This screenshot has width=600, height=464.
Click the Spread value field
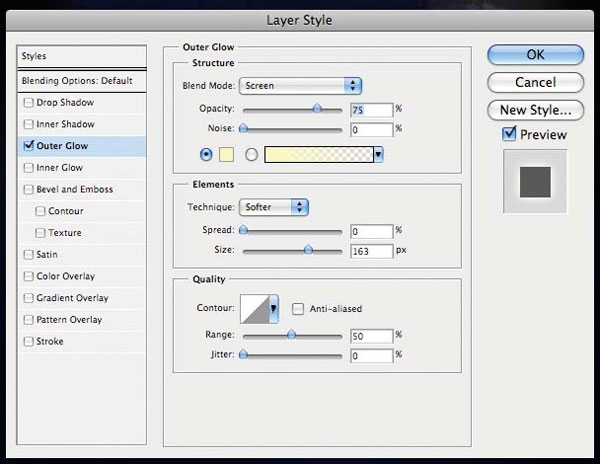point(372,231)
